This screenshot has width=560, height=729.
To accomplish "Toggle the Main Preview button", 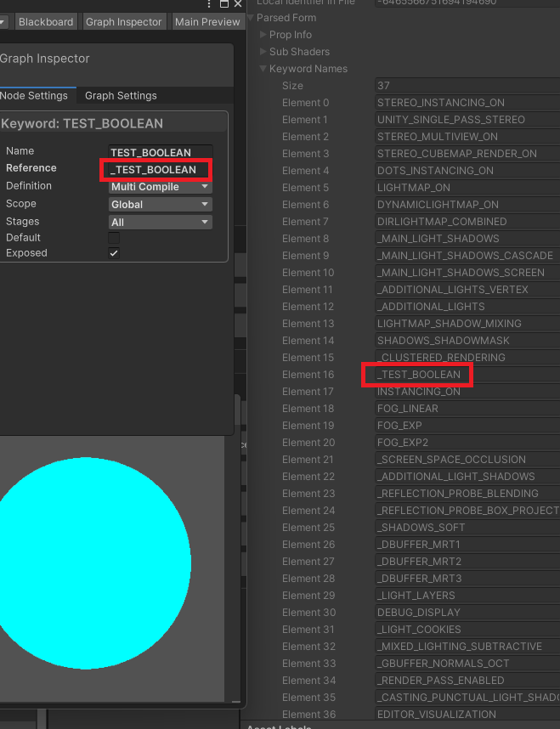I will 207,22.
